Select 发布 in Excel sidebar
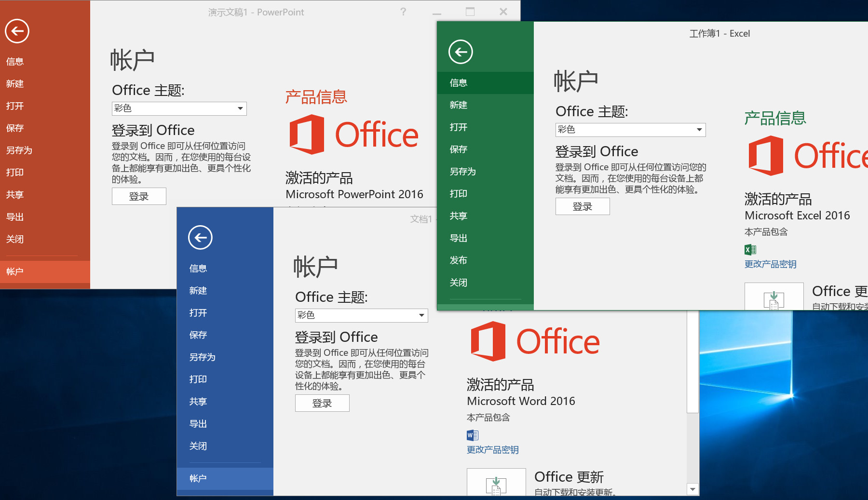The width and height of the screenshot is (868, 500). pos(485,260)
